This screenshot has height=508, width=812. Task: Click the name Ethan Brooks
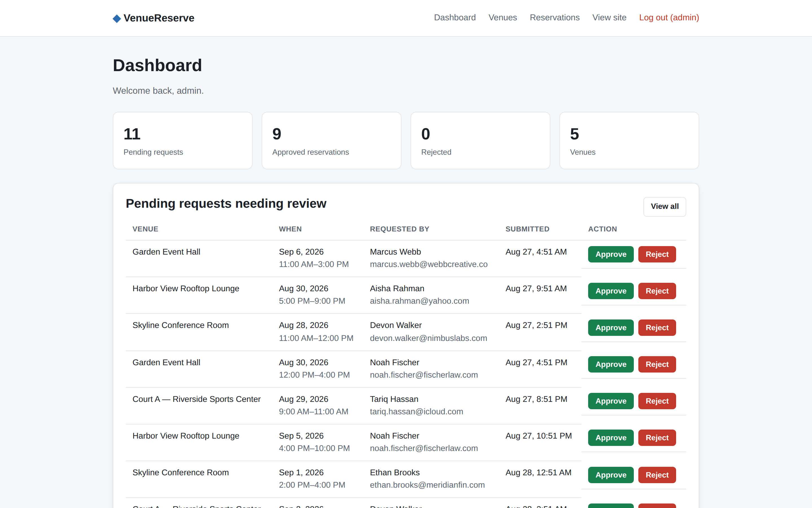395,472
